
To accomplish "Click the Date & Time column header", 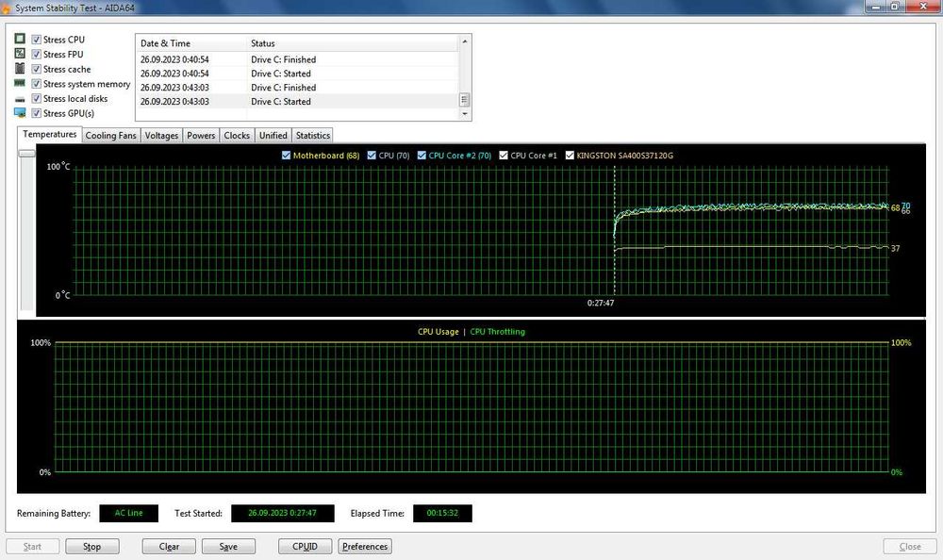I will tap(191, 43).
